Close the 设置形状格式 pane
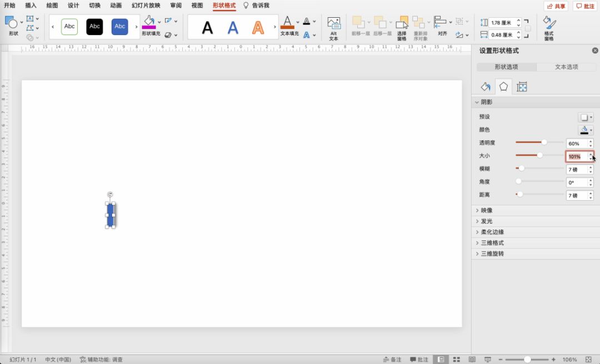The width and height of the screenshot is (600, 364). pyautogui.click(x=594, y=50)
